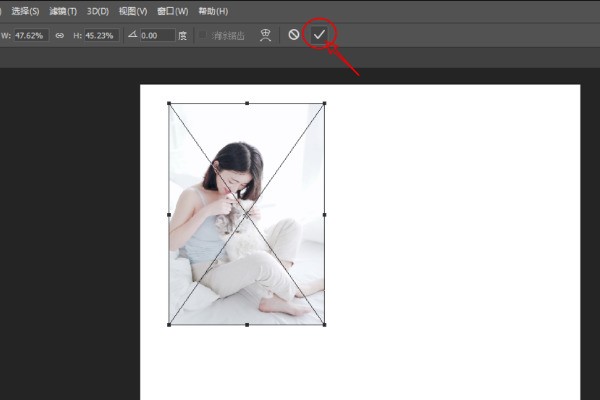
Task: Open the 窗口(W) menu
Action: (174, 11)
